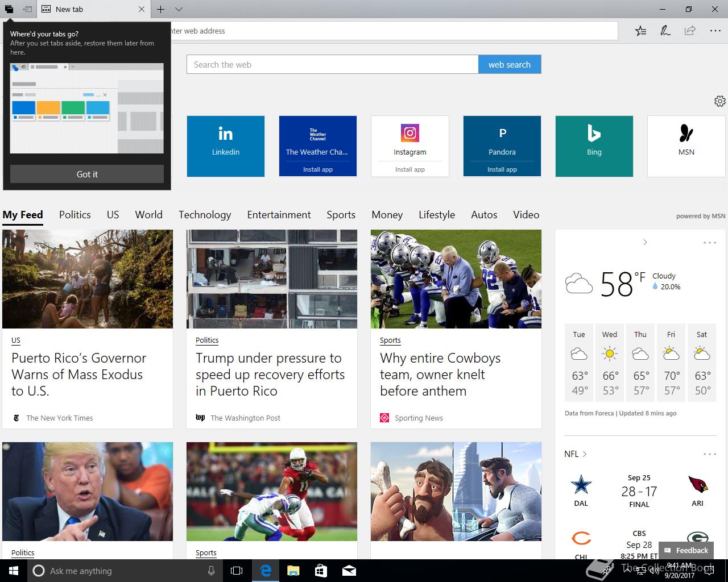Click the Make a Web Note pen icon
The width and height of the screenshot is (728, 582).
(x=665, y=31)
